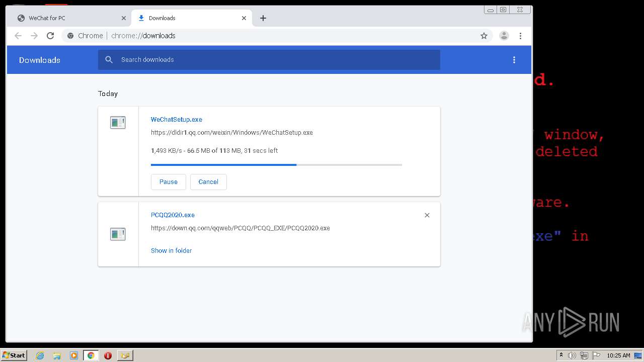Click the chrome://downloads address bar
The height and width of the screenshot is (362, 644).
point(277,36)
